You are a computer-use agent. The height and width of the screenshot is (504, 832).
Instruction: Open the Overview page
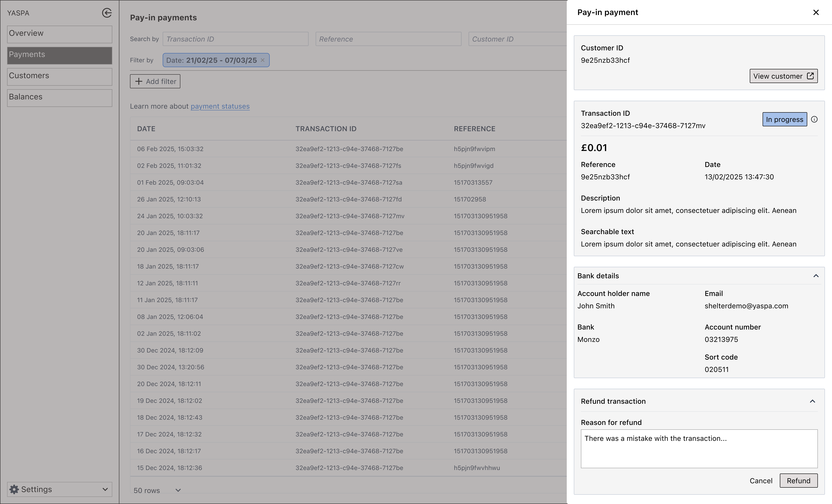point(59,33)
